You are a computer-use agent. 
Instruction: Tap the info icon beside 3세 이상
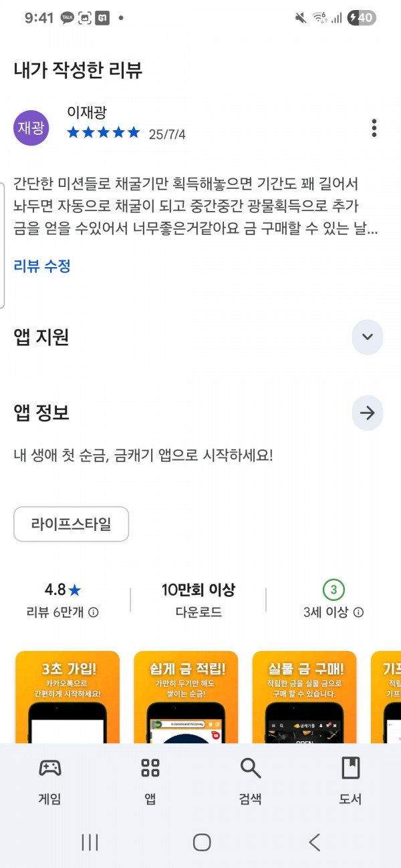[359, 612]
